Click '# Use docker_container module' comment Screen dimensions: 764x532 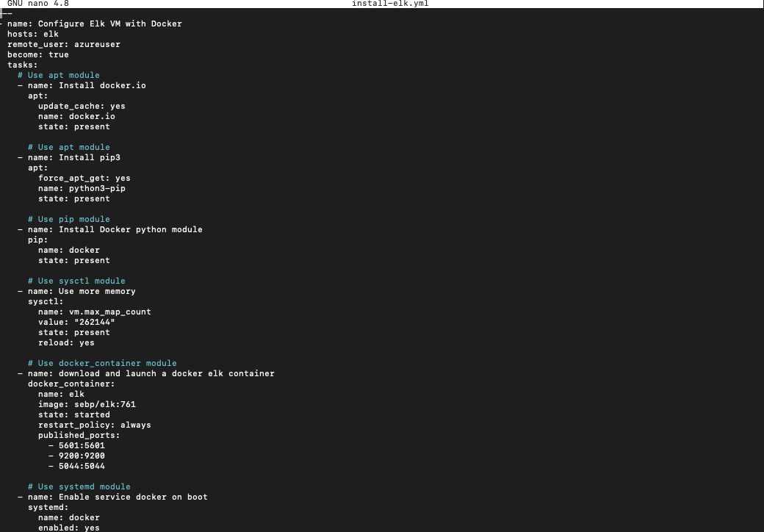pyautogui.click(x=102, y=364)
